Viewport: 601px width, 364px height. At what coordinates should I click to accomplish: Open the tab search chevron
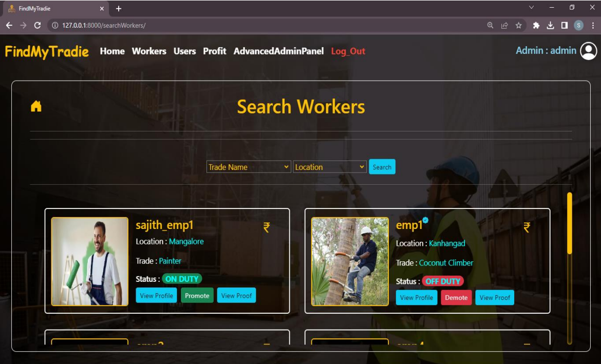pyautogui.click(x=531, y=8)
